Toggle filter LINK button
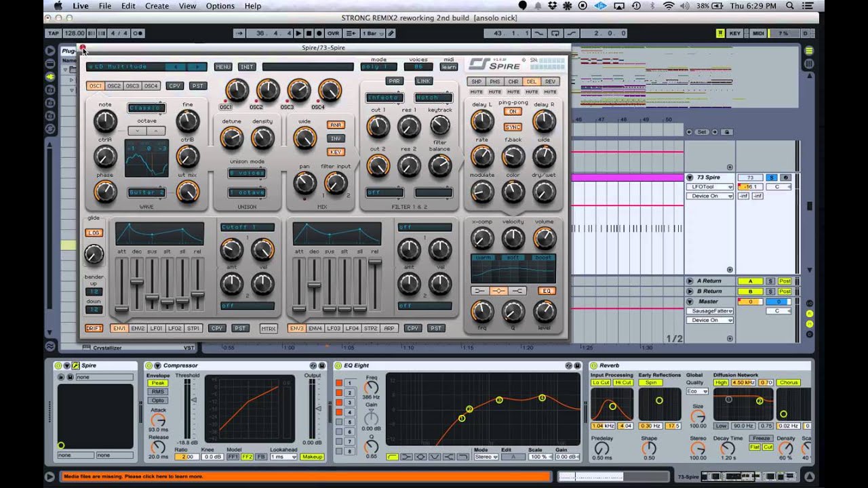868x488 pixels. pos(423,81)
